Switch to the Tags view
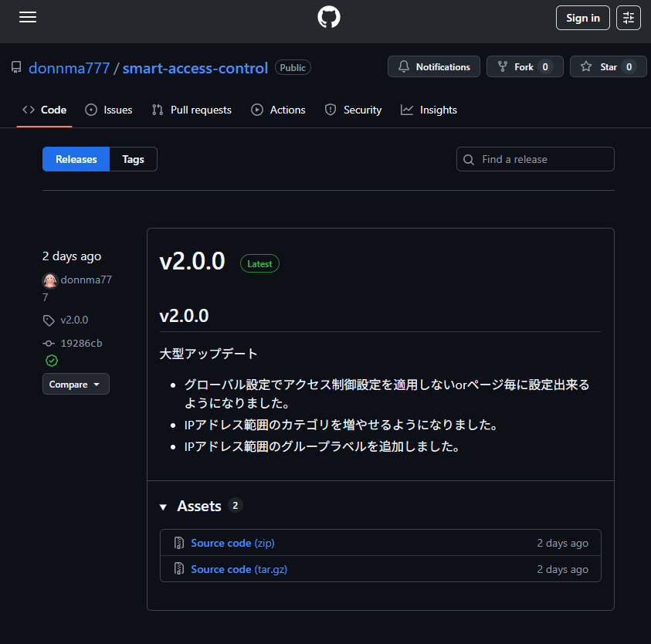 click(133, 159)
